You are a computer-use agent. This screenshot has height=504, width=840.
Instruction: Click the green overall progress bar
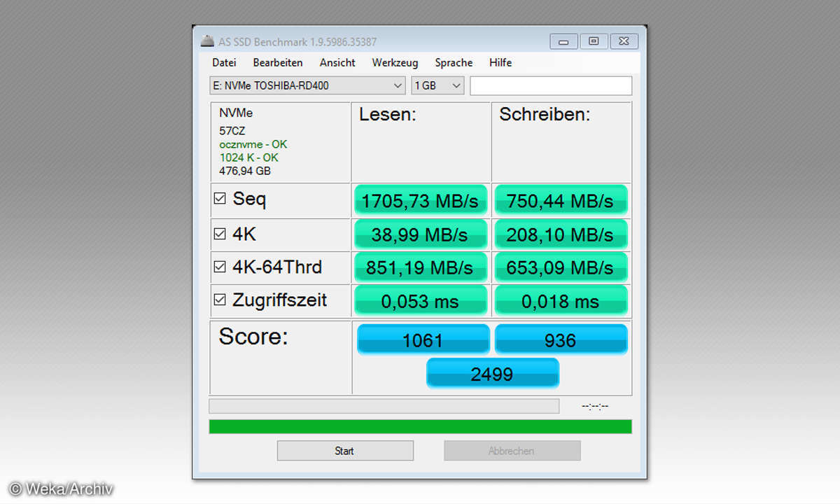420,426
